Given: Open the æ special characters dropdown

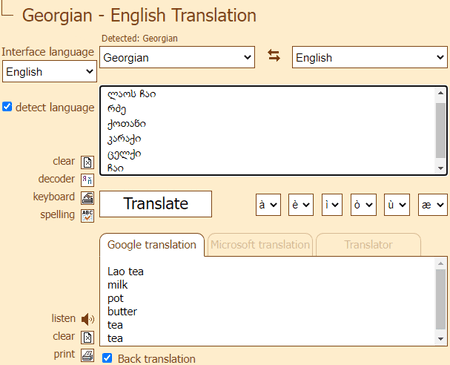Looking at the screenshot, I should click(x=433, y=205).
